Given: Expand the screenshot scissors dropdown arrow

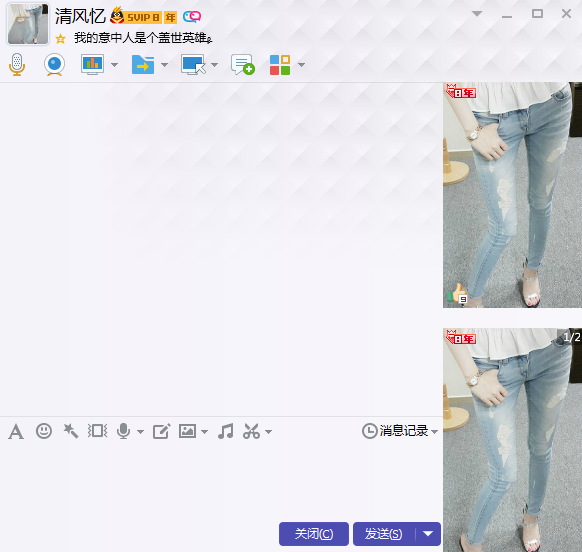Looking at the screenshot, I should coord(269,432).
